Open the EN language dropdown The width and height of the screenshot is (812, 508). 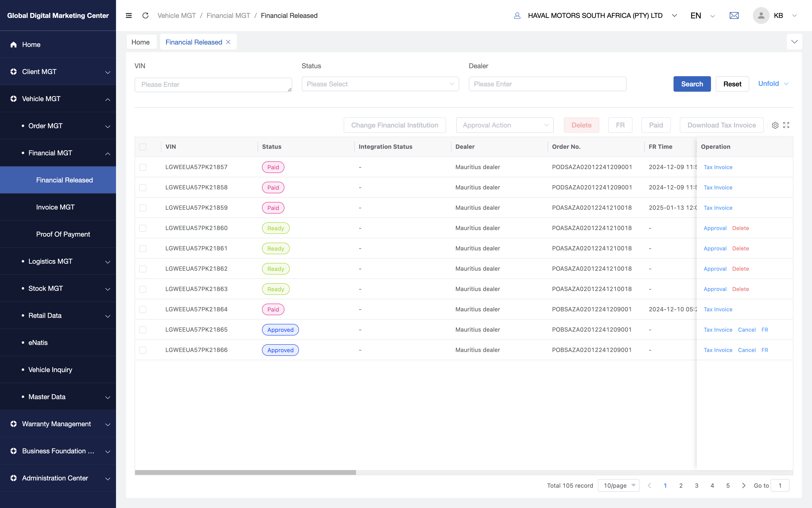pos(703,15)
